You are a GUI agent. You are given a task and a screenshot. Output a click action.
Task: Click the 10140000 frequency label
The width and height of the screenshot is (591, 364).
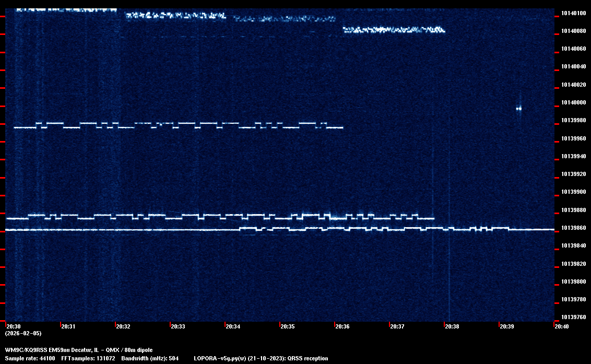click(x=573, y=102)
